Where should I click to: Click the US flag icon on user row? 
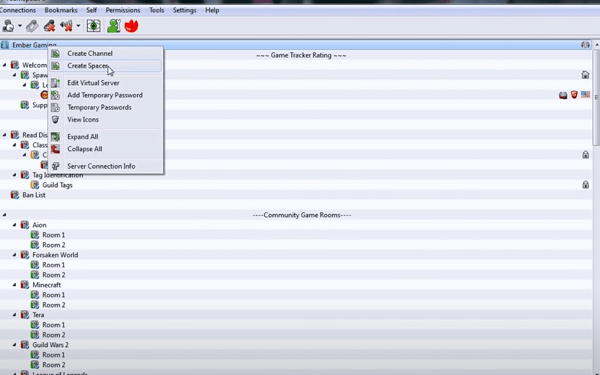[585, 95]
